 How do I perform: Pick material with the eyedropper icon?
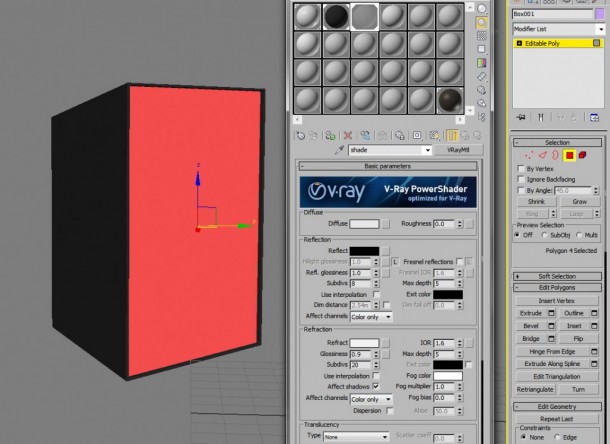coord(340,150)
